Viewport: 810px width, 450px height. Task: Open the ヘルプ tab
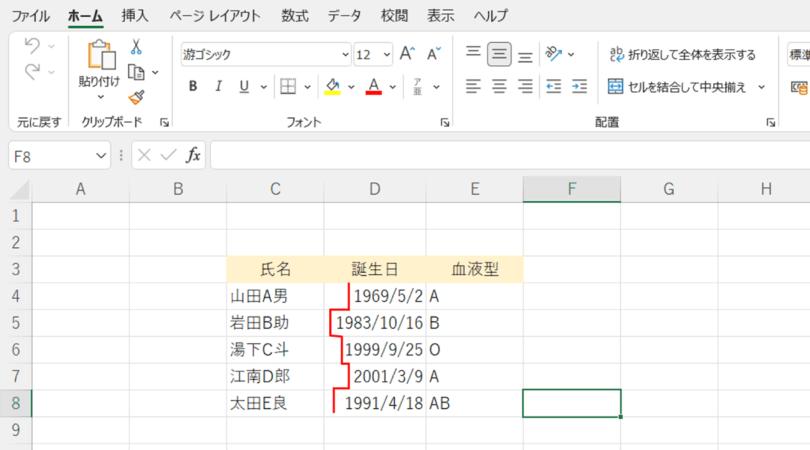tap(491, 15)
